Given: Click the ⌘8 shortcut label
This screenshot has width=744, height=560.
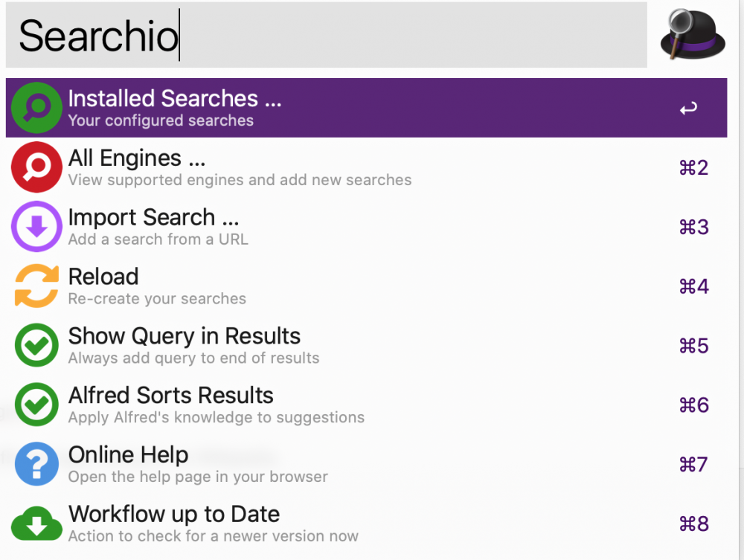Looking at the screenshot, I should click(693, 525).
